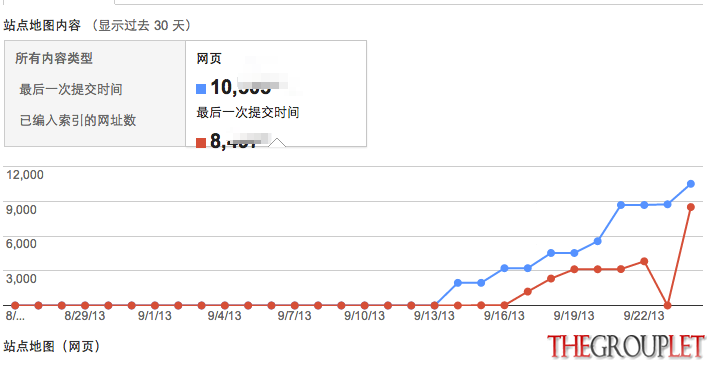Click the red data point at 9/4/13
Viewport: 712px width, 365px height.
tap(225, 306)
